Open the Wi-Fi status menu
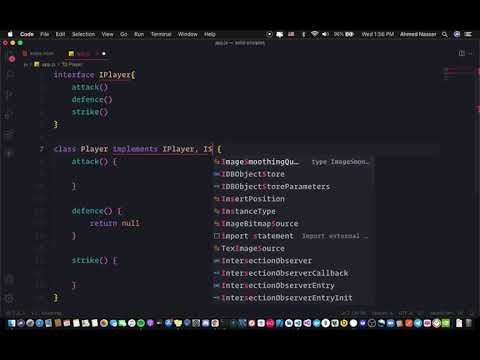The width and height of the screenshot is (480, 360). coord(314,34)
